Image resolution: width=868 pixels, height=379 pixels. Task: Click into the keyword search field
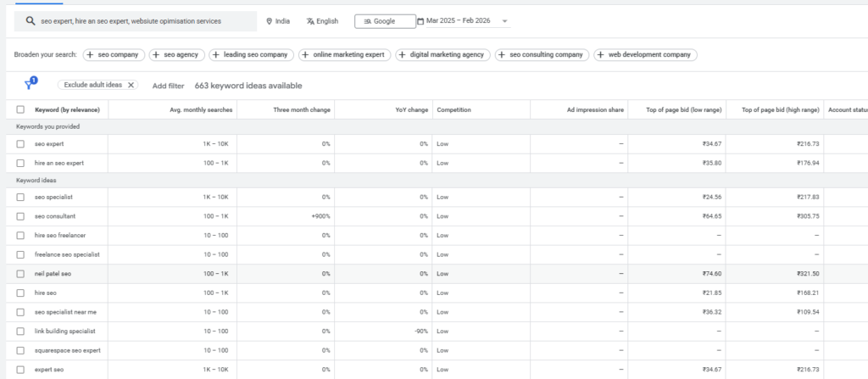click(136, 21)
